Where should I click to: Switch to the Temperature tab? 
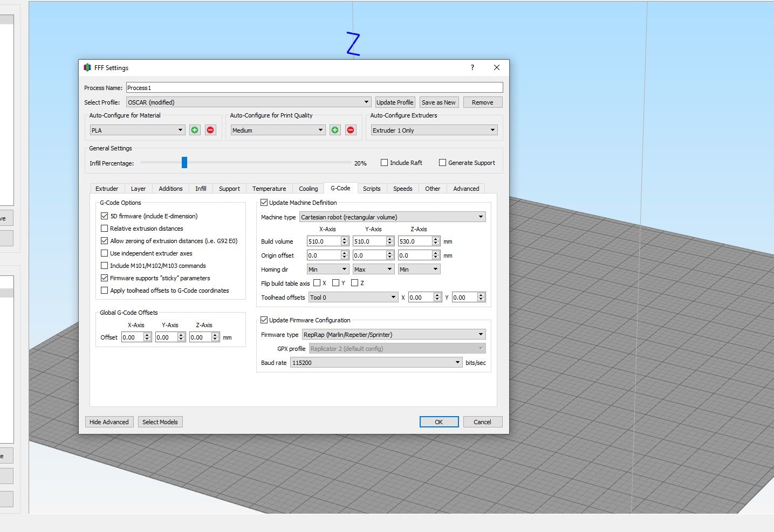point(269,189)
